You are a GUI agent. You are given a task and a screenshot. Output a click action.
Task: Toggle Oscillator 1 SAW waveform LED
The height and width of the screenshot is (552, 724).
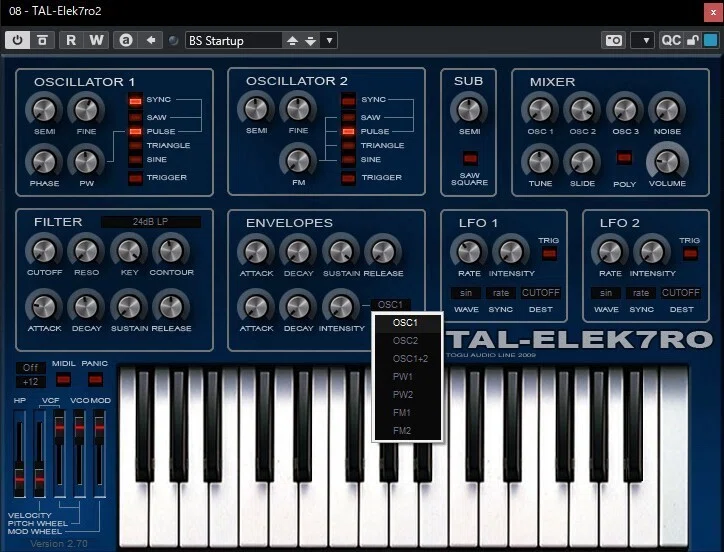click(x=135, y=117)
